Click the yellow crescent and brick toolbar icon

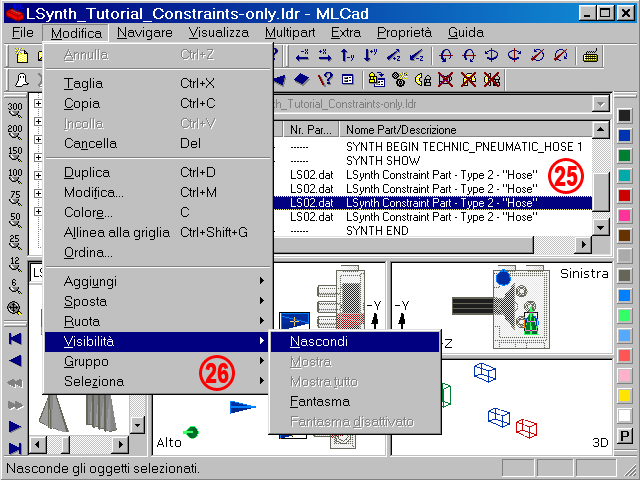tap(423, 80)
